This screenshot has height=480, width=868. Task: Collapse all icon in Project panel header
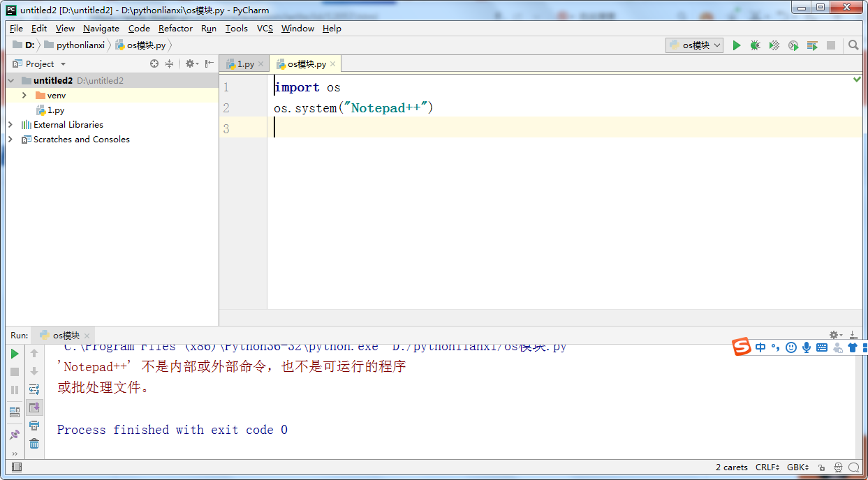169,63
